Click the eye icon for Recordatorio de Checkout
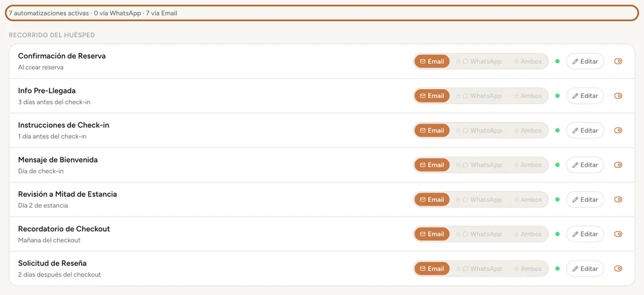Screen dimensions: 644x295 (x=618, y=234)
